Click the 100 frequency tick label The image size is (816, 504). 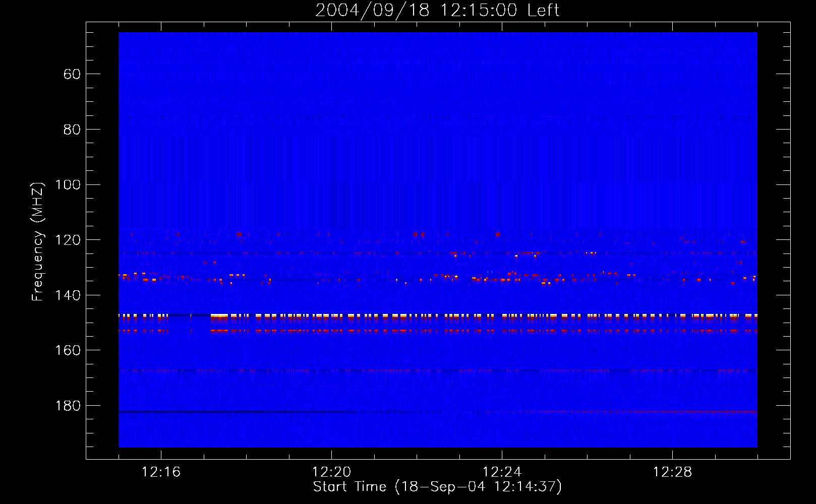coord(68,185)
